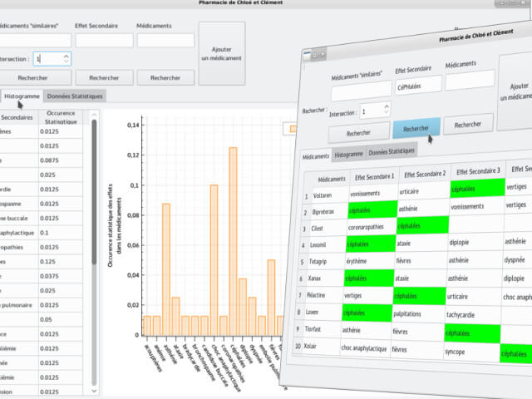Click Rechercher under Médicaments field in back window
The image size is (532, 399).
point(165,77)
